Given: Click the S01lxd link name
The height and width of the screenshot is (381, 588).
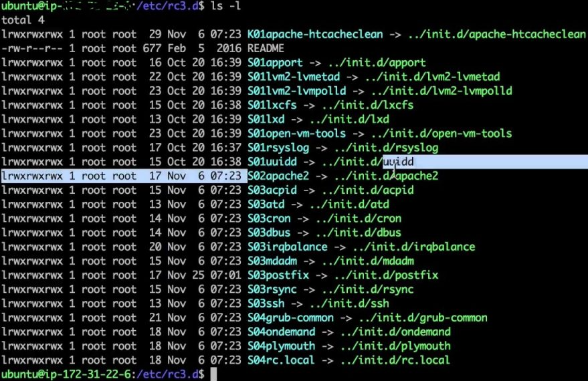Looking at the screenshot, I should point(266,120).
